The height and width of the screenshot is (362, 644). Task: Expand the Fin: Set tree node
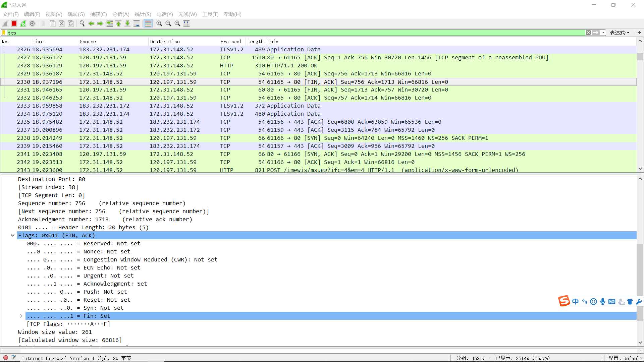click(x=21, y=316)
